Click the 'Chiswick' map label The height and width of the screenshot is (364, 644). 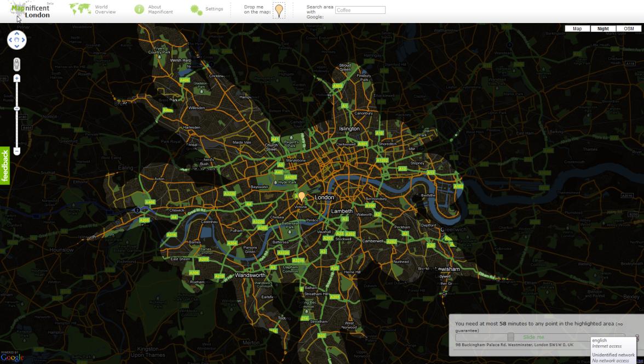click(176, 210)
